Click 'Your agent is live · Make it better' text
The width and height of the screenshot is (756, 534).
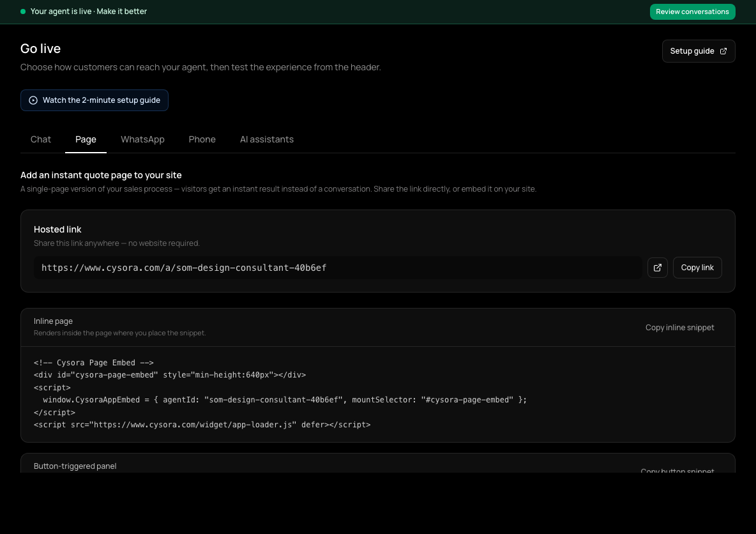click(89, 11)
